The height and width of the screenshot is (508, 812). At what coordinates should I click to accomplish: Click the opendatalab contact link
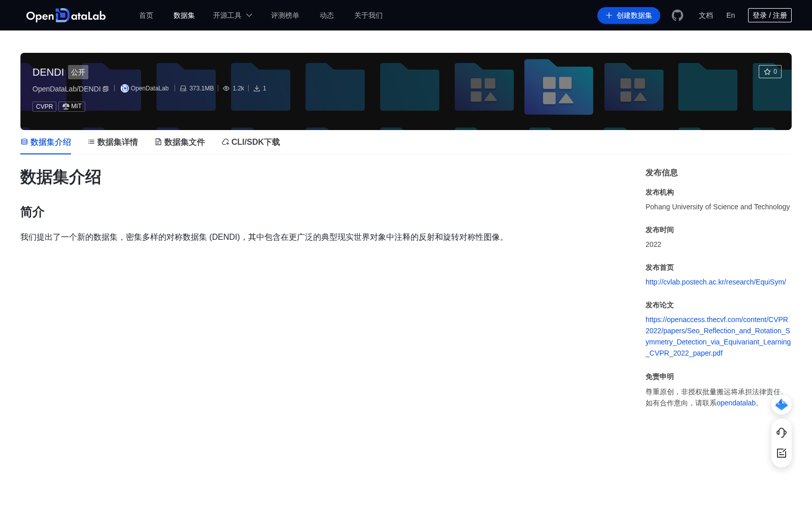(x=736, y=403)
